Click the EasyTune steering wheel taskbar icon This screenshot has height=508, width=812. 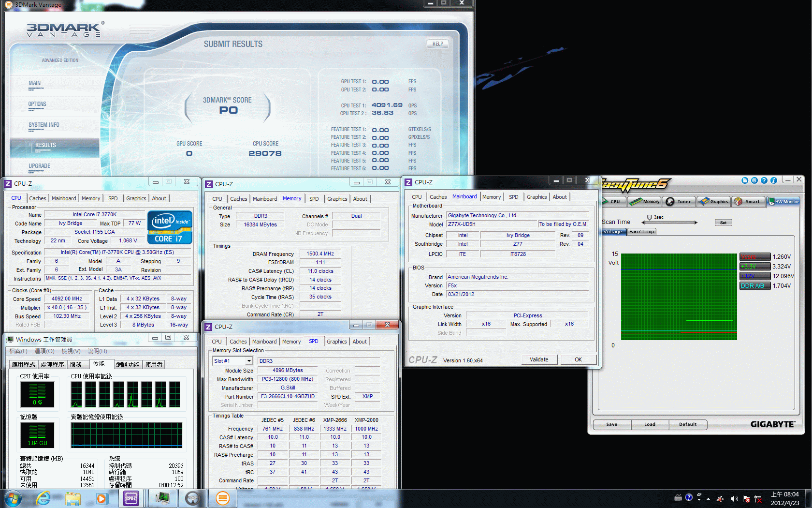pyautogui.click(x=192, y=498)
